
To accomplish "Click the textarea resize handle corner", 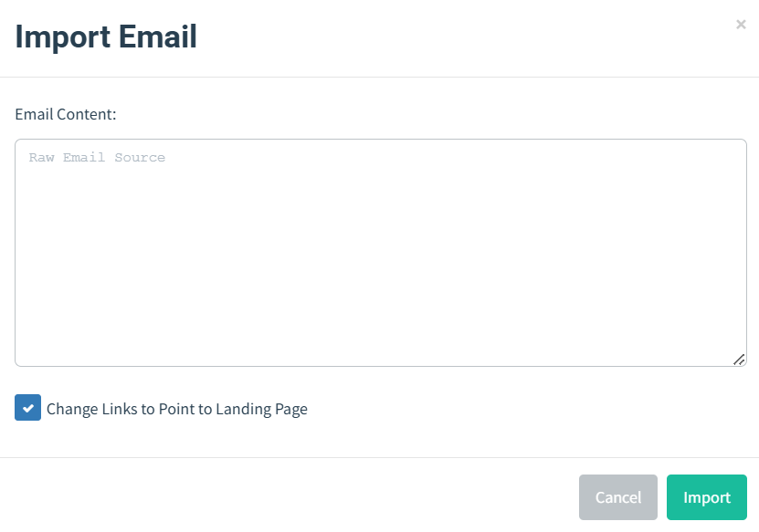I will pyautogui.click(x=739, y=360).
